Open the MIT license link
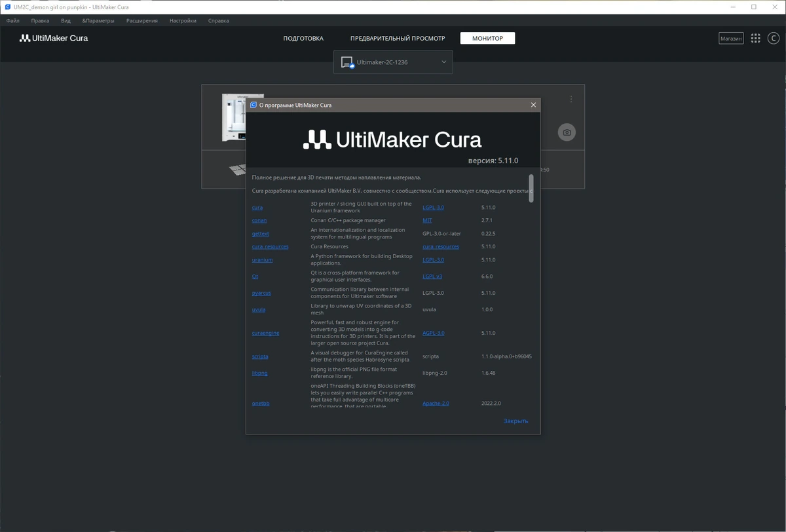The height and width of the screenshot is (532, 786). coord(427,221)
